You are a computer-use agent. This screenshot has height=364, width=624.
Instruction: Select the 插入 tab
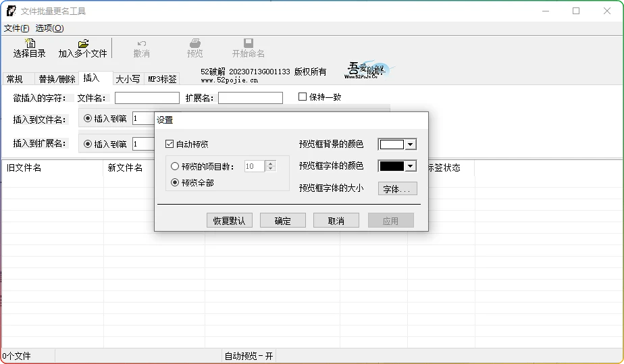(x=95, y=78)
